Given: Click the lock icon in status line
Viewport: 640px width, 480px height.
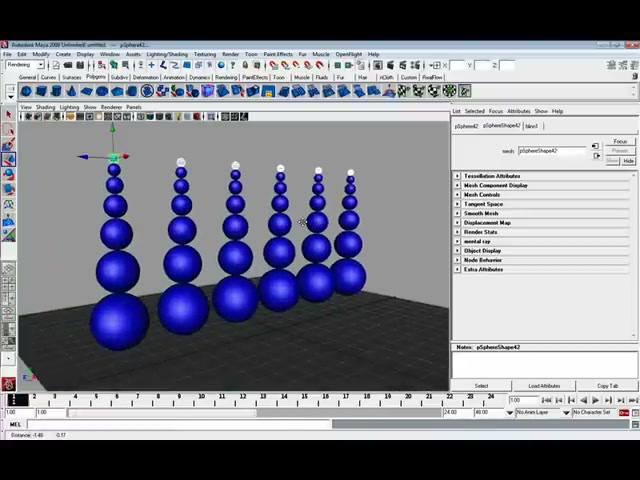Looking at the screenshot, I should pyautogui.click(x=245, y=65).
